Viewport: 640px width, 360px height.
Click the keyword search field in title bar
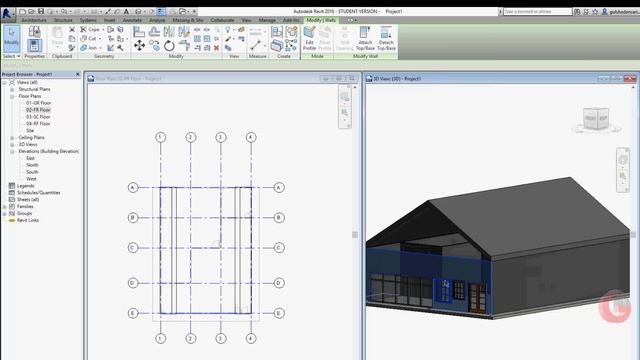pos(537,11)
